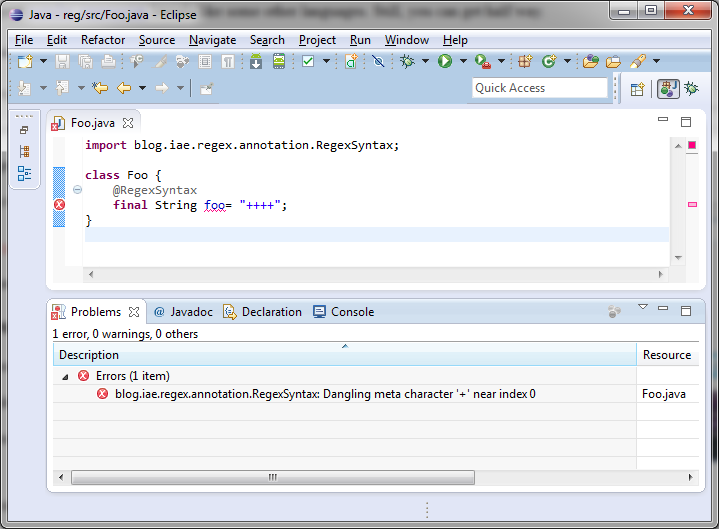Switch to the Java perspective button
Viewport: 719px width, 529px height.
click(668, 89)
